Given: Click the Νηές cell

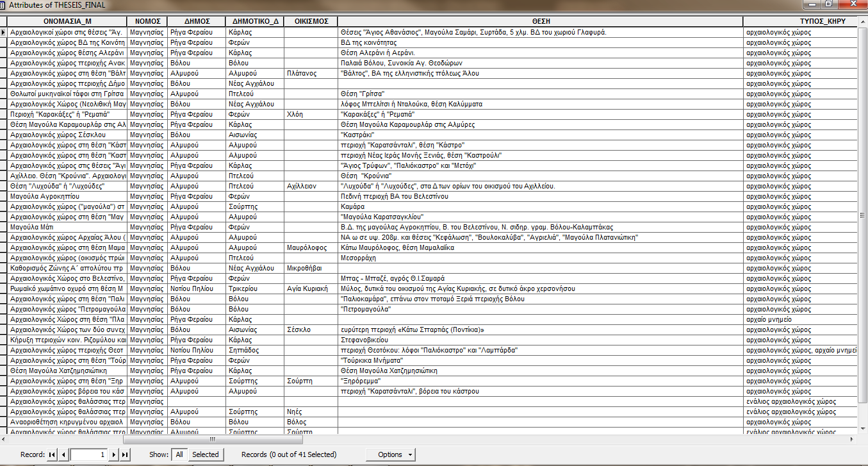Looking at the screenshot, I should point(311,412).
